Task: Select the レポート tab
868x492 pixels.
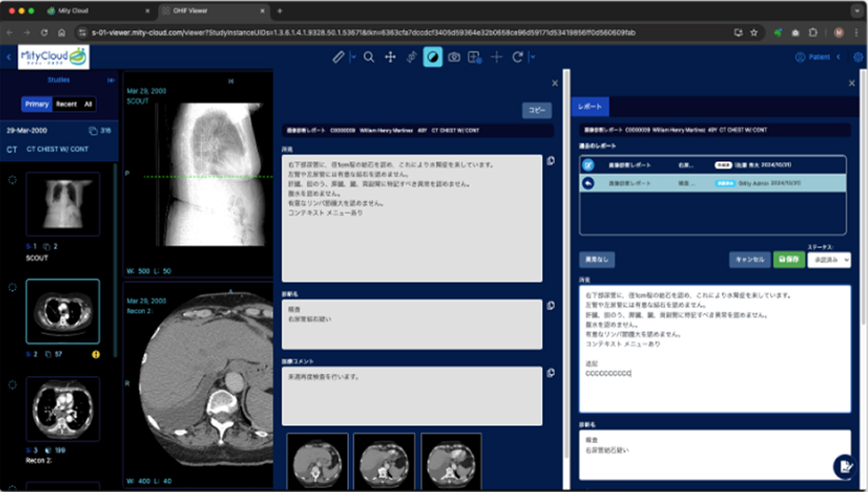Action: click(590, 106)
